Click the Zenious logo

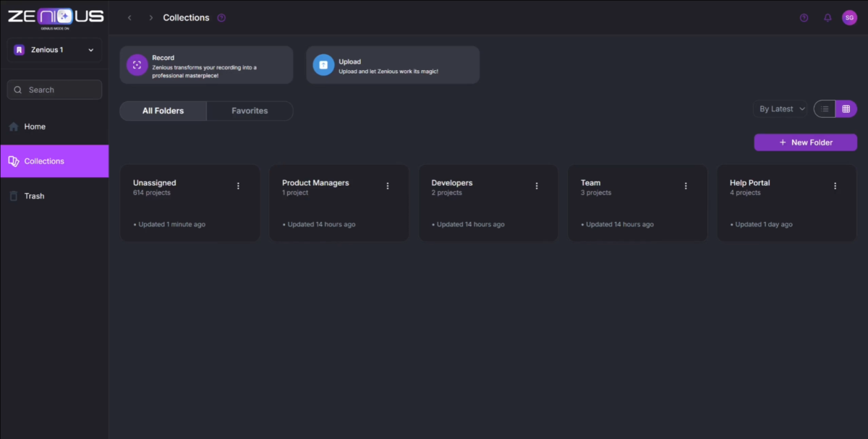(55, 17)
